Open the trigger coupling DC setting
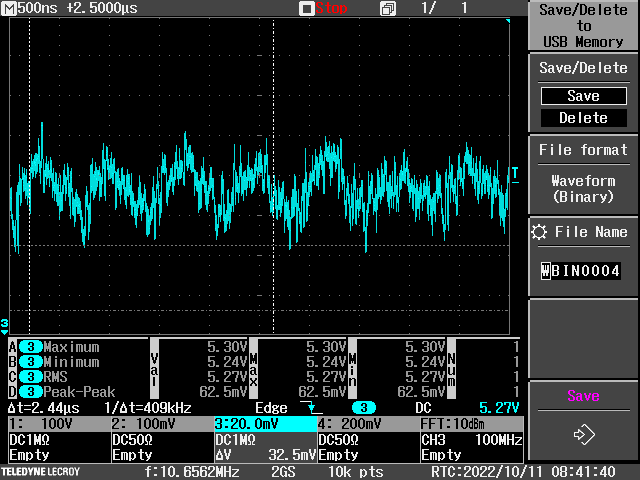Viewport: 640px width, 480px height. point(422,408)
